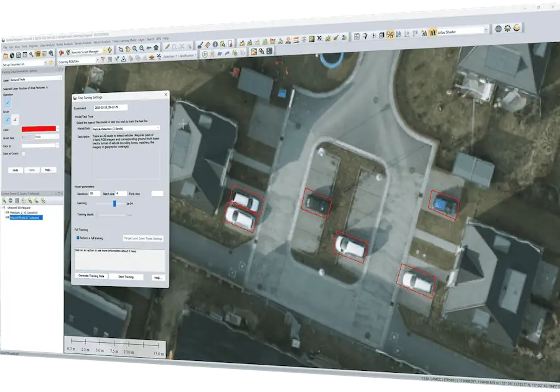This screenshot has width=560, height=392.
Task: Click the yellow star favorites icon
Action: (x=51, y=62)
